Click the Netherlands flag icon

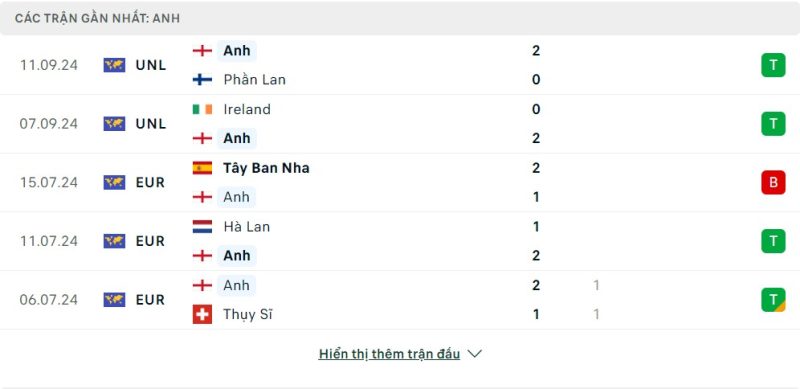(x=202, y=227)
